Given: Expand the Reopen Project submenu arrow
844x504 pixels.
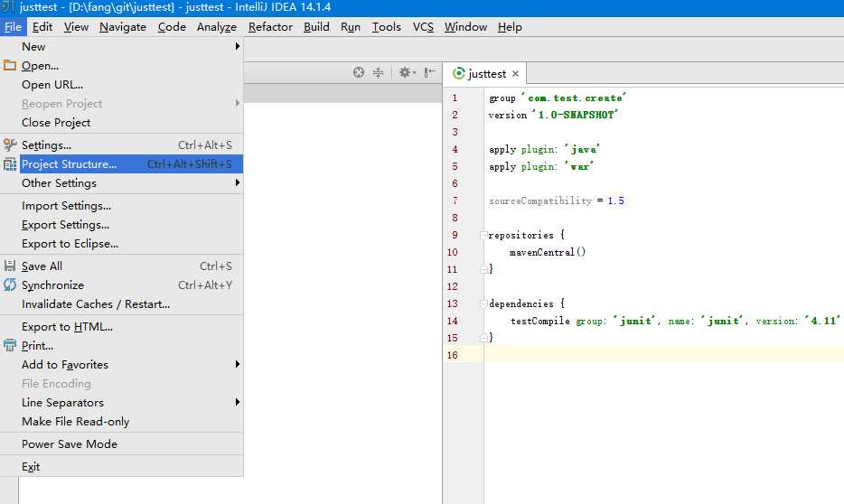Looking at the screenshot, I should point(237,103).
